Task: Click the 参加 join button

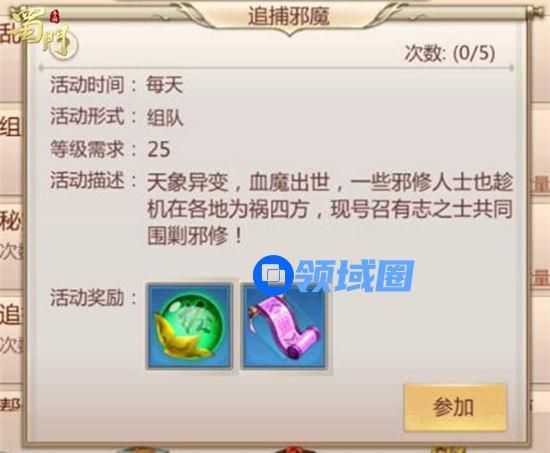Action: click(x=455, y=407)
